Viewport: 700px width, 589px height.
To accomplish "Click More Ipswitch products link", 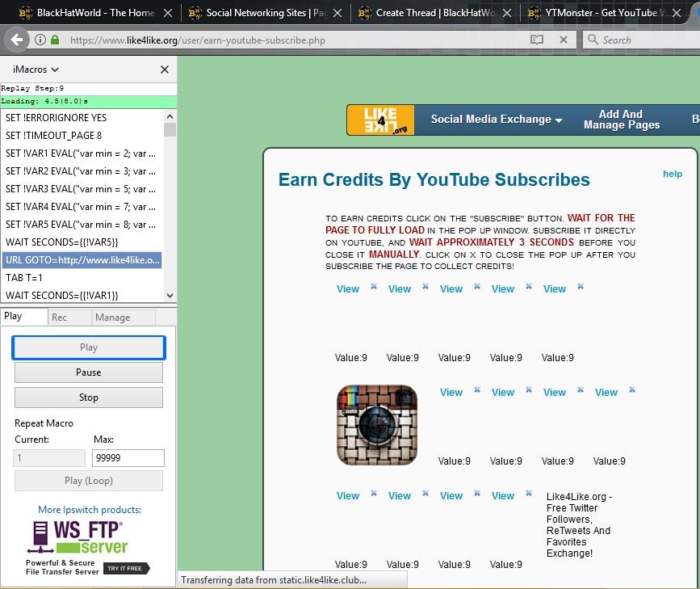I will [90, 510].
